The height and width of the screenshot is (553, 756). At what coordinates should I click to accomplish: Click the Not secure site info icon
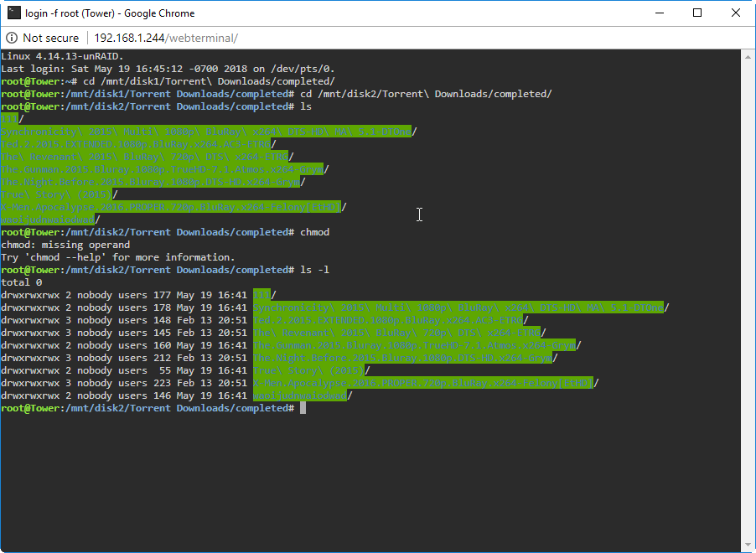click(x=12, y=38)
